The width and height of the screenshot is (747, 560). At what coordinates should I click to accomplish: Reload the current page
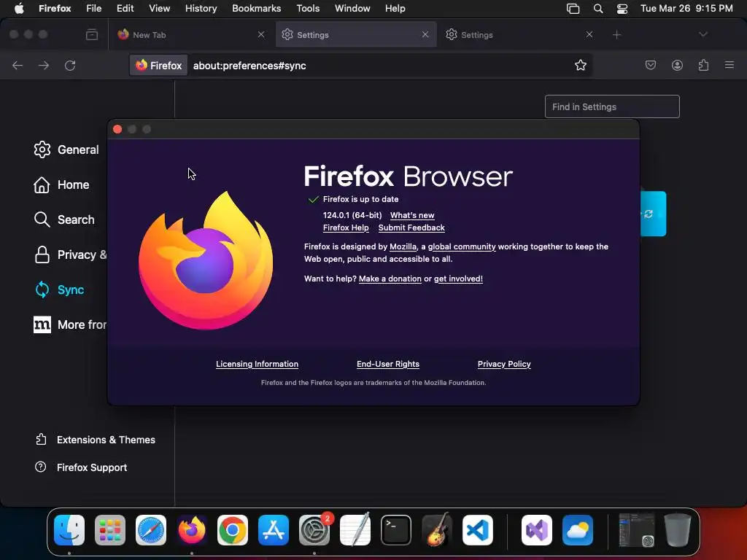70,65
